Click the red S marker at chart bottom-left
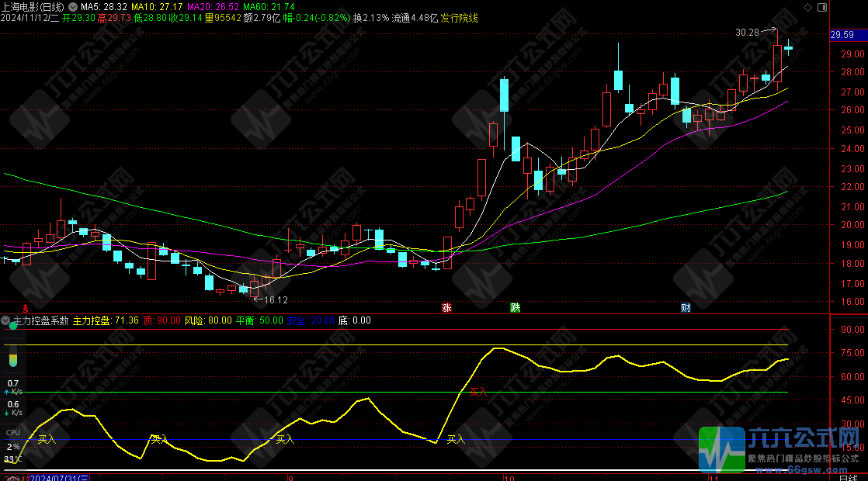The height and width of the screenshot is (481, 868). [24, 309]
